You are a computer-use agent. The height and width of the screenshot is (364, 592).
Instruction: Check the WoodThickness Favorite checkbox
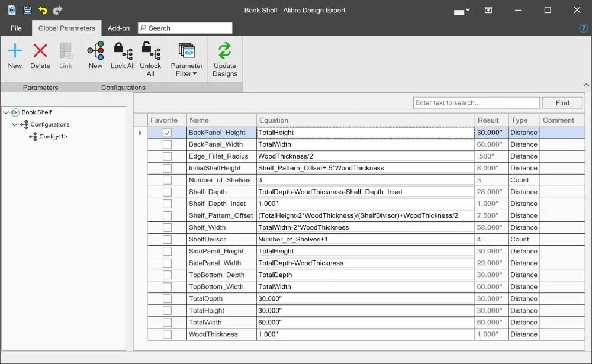point(168,334)
